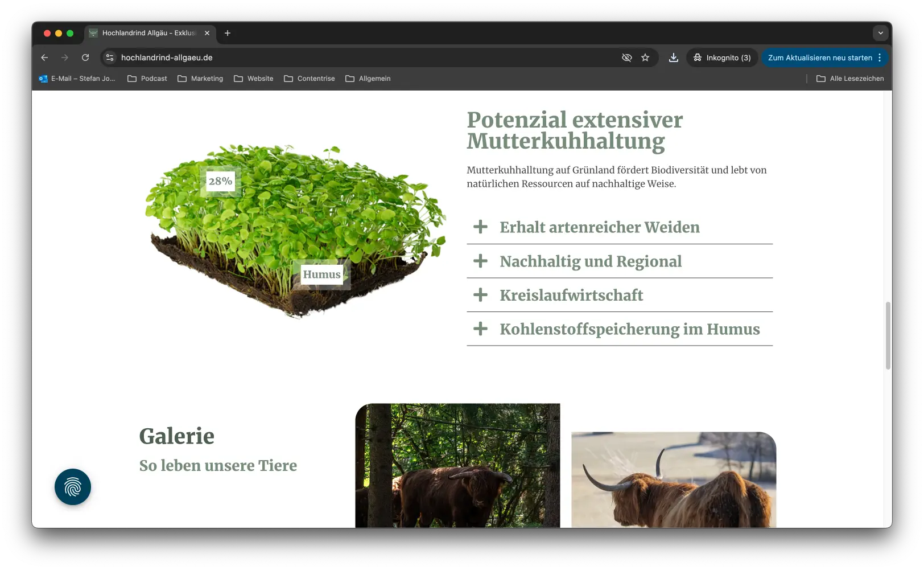Open a new tab with plus icon
Screen dimensions: 924x570
coord(228,33)
